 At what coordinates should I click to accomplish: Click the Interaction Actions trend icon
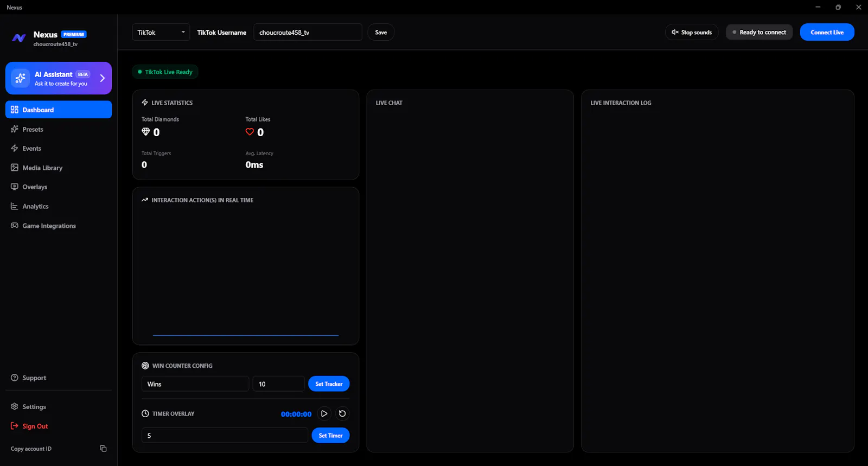click(145, 200)
